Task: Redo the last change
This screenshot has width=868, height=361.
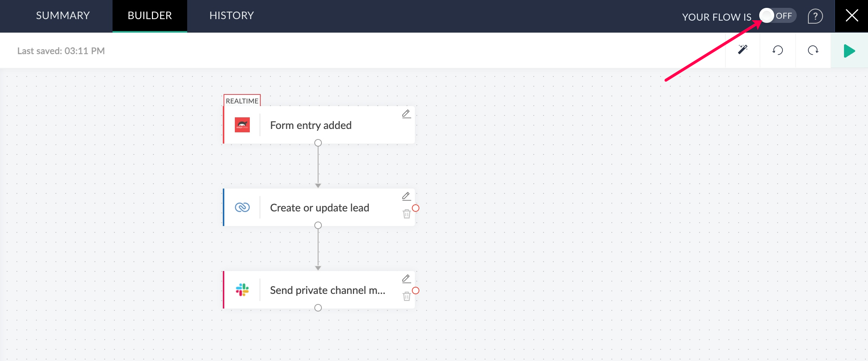Action: coord(813,50)
